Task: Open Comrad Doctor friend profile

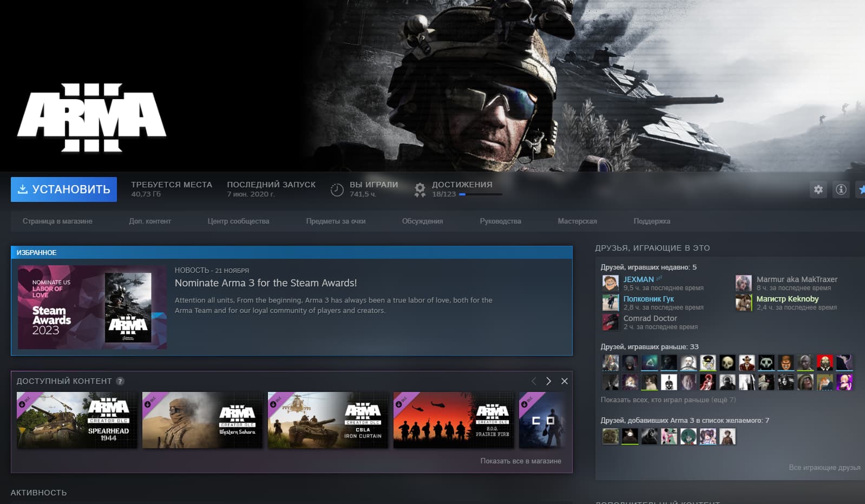Action: point(650,318)
